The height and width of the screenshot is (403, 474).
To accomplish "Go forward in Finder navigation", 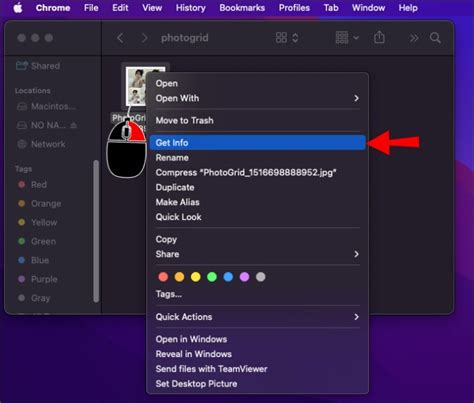I will click(x=144, y=38).
